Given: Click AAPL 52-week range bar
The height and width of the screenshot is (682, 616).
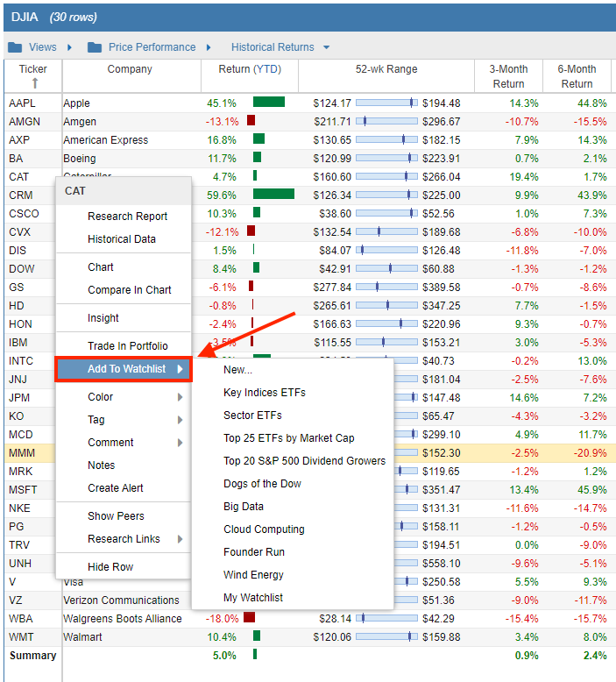Looking at the screenshot, I should point(386,103).
